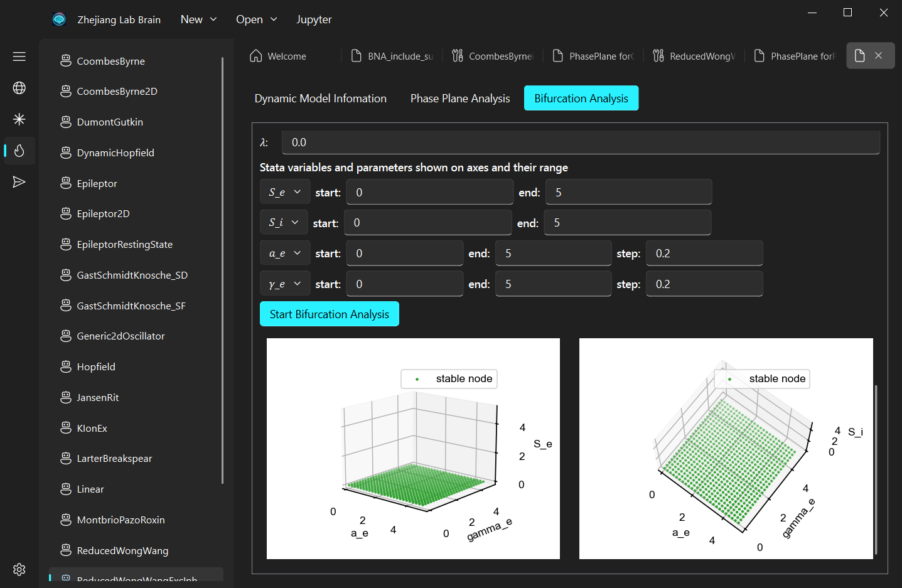Open the S_e variable dropdown
Image resolution: width=902 pixels, height=588 pixels.
click(285, 192)
